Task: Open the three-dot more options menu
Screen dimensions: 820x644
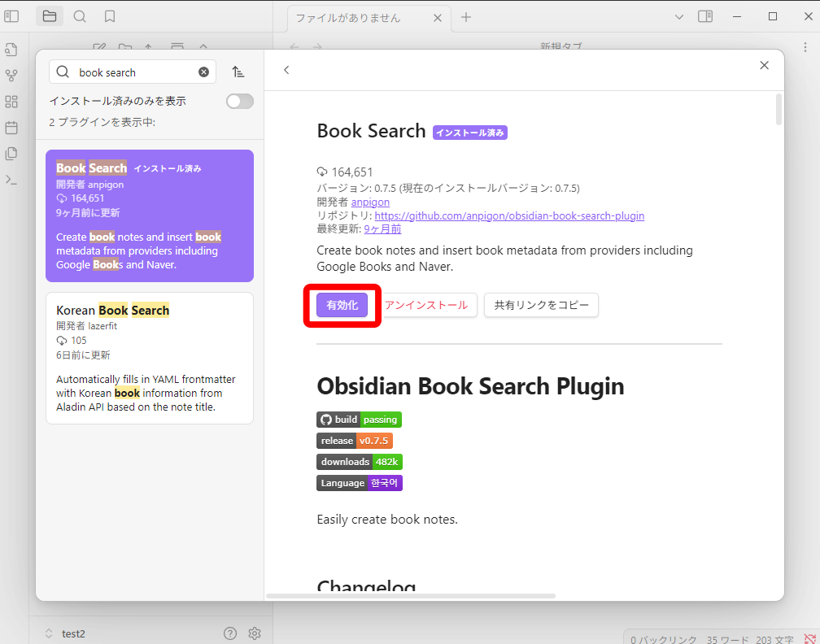Action: coord(805,47)
